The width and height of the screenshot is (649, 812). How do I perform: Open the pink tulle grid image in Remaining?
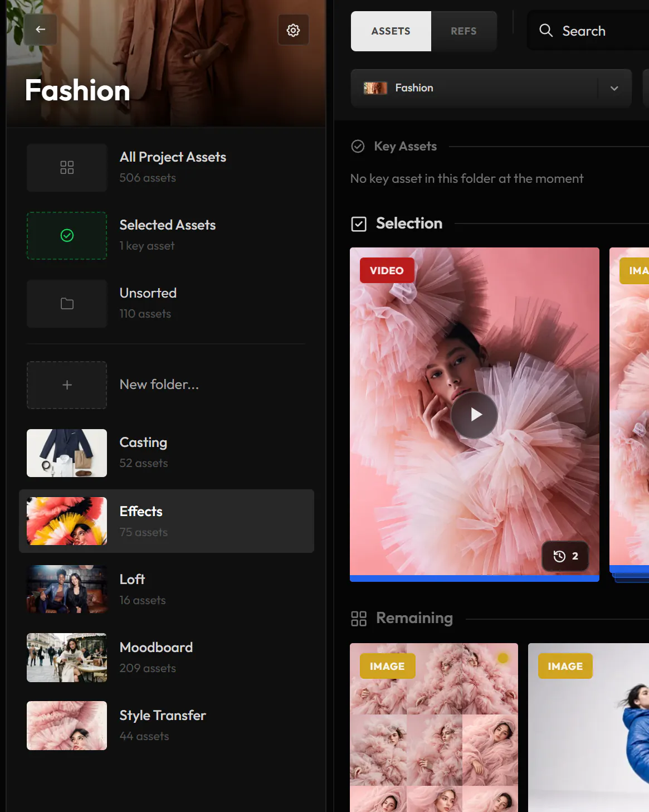[434, 727]
